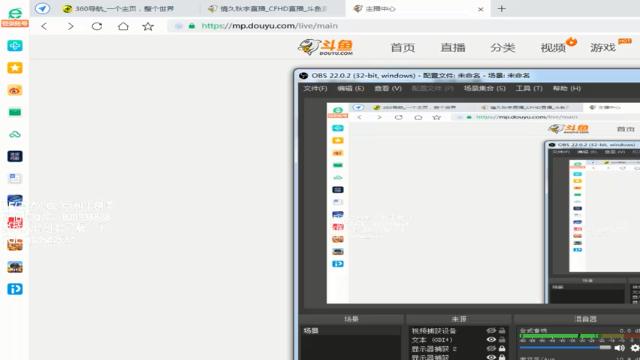Open a new browser tab with plus
The width and height of the screenshot is (640, 360).
coord(502,9)
